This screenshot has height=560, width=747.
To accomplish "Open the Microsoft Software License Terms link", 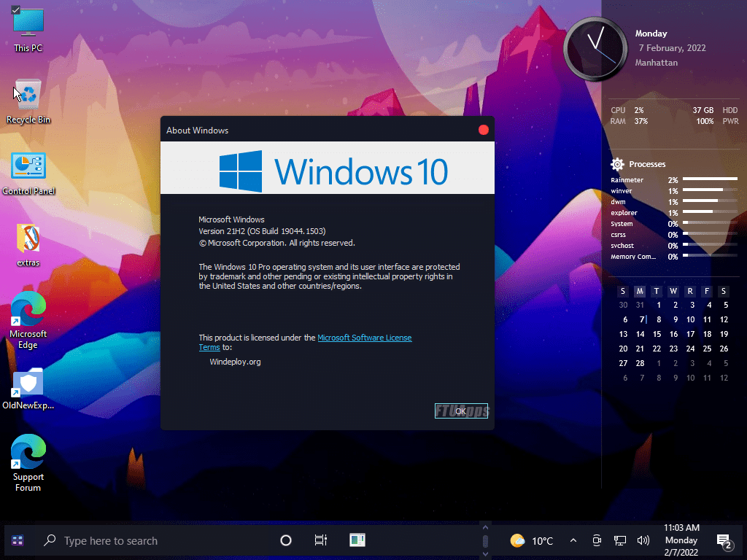I will [364, 338].
